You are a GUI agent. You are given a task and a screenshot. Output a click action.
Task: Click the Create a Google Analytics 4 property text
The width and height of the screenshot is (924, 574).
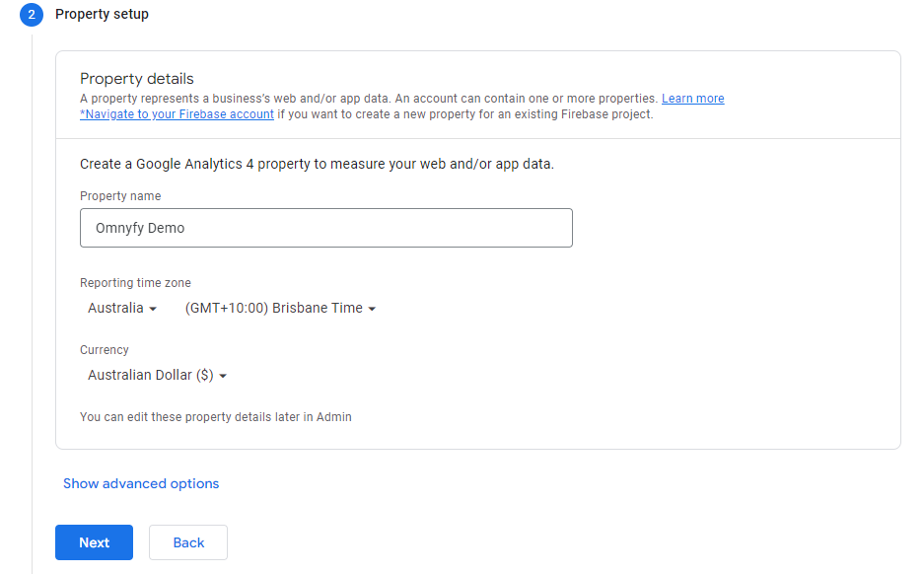[x=317, y=164]
